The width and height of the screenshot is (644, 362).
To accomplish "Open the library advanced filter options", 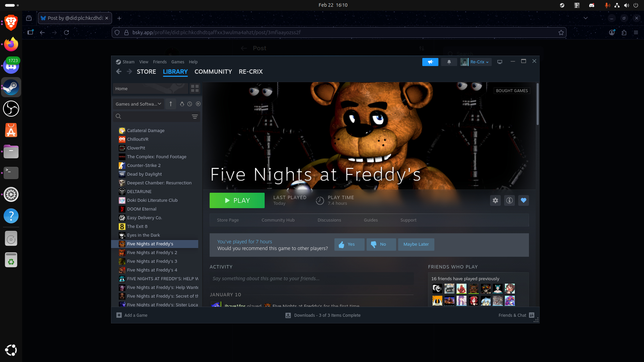I will pyautogui.click(x=195, y=116).
